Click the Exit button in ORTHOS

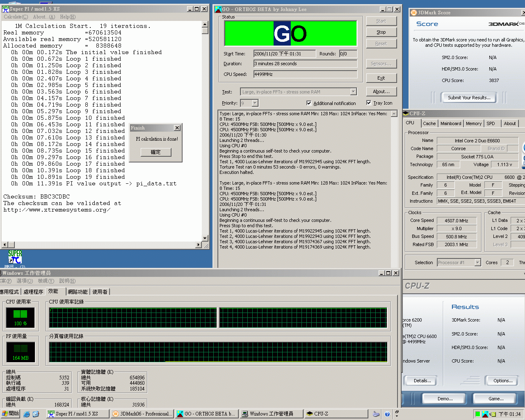381,78
